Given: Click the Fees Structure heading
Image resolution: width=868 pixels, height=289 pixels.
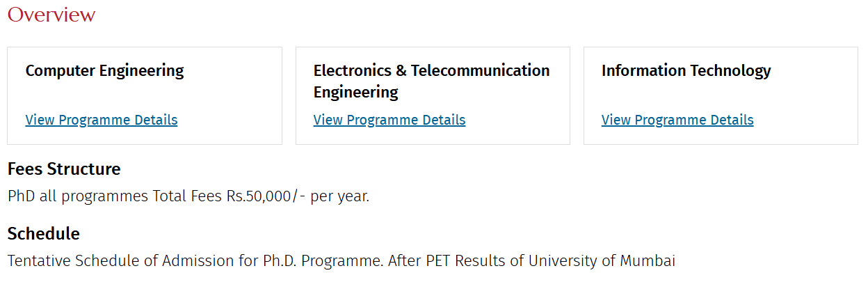Looking at the screenshot, I should [64, 169].
